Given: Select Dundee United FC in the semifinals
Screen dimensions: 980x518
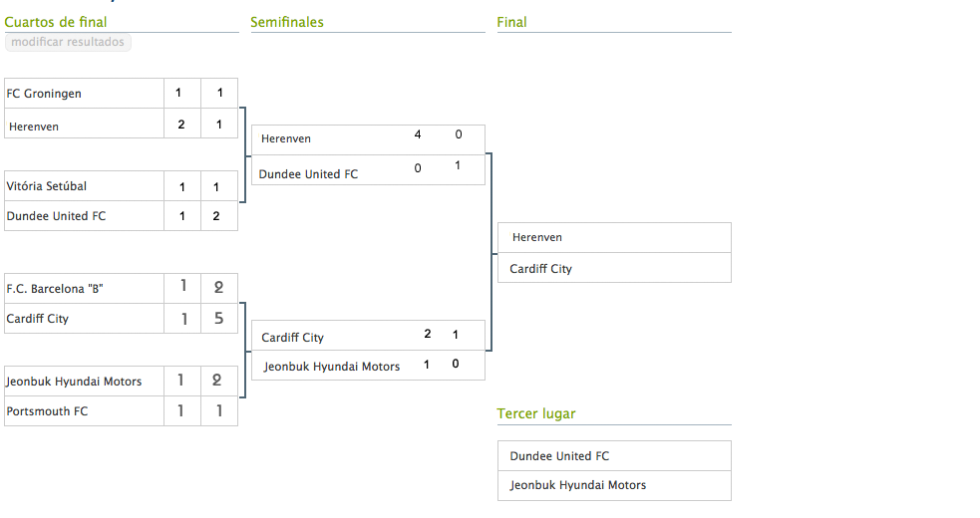Looking at the screenshot, I should point(308,173).
